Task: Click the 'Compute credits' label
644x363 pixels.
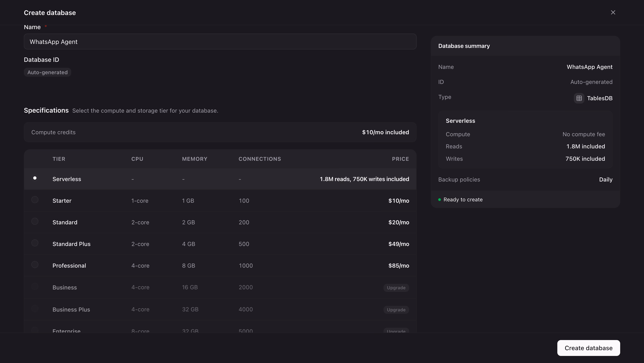Action: coord(53,132)
